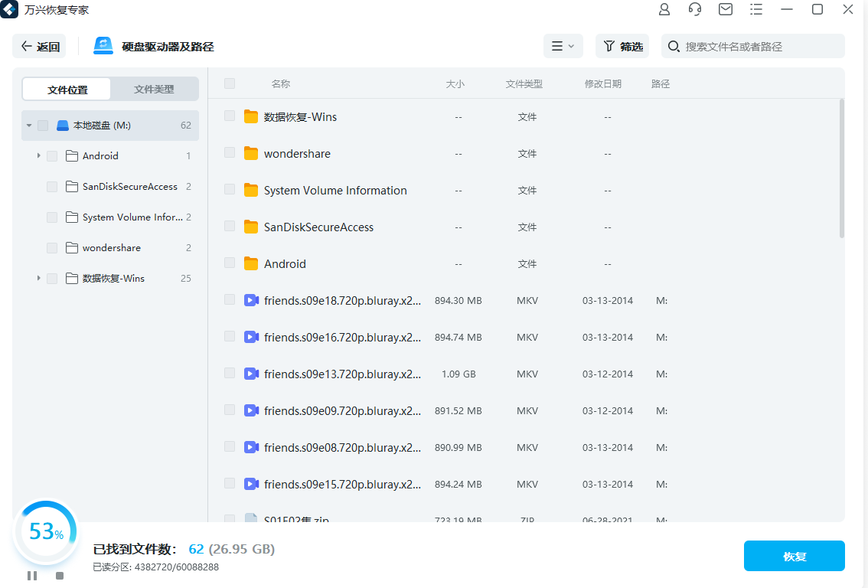Sort by 名称 column header
Screen dimensions: 868x588
281,83
